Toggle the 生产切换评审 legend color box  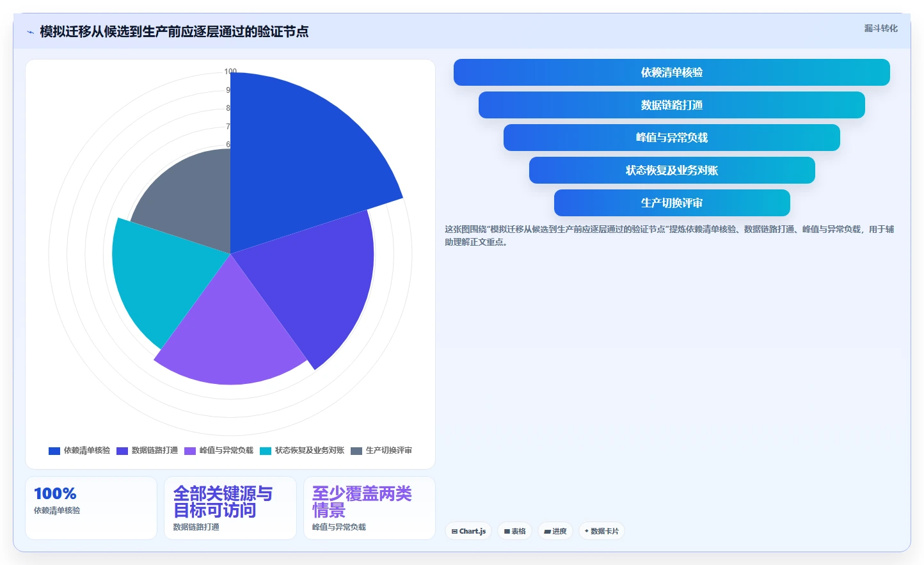click(x=356, y=450)
